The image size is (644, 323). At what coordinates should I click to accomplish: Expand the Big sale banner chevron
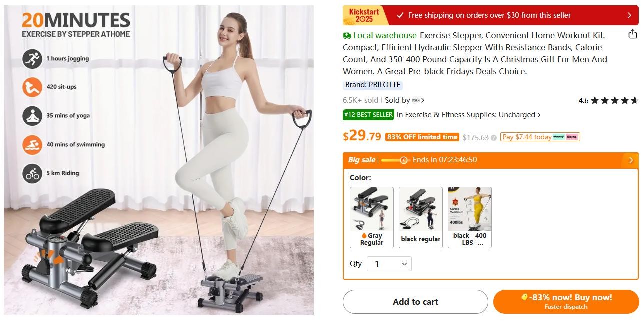click(x=631, y=160)
